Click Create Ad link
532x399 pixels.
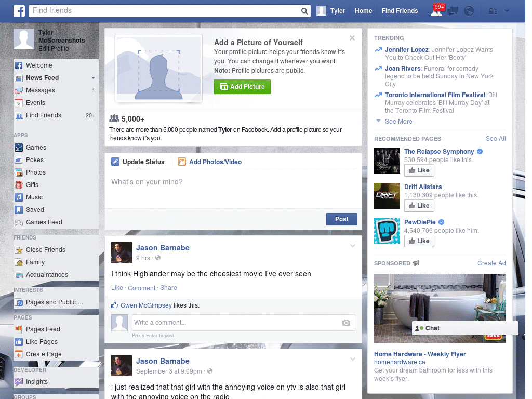pos(491,263)
